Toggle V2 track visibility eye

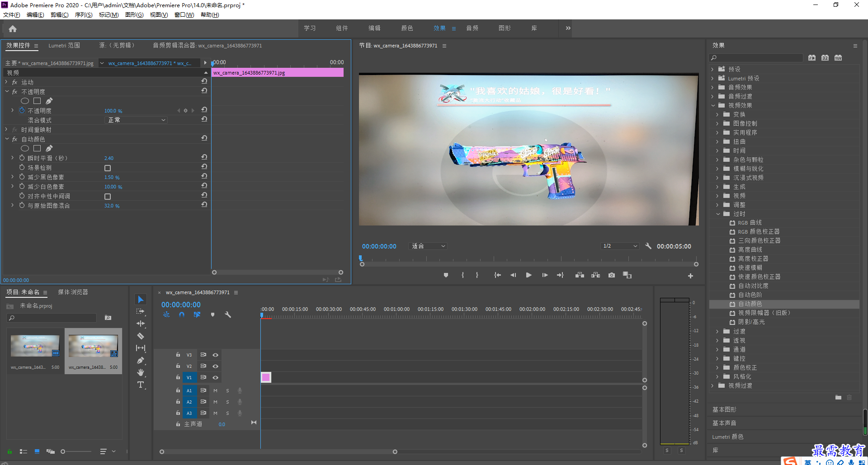coord(216,366)
